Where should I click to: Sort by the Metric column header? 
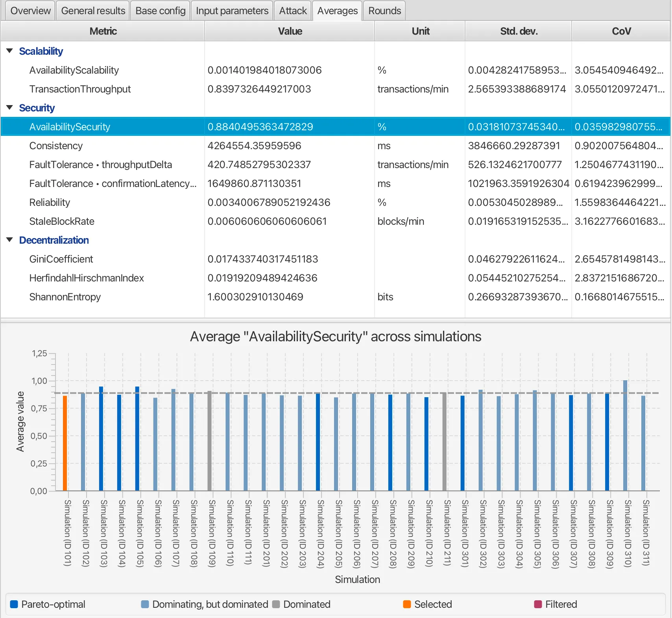click(103, 31)
